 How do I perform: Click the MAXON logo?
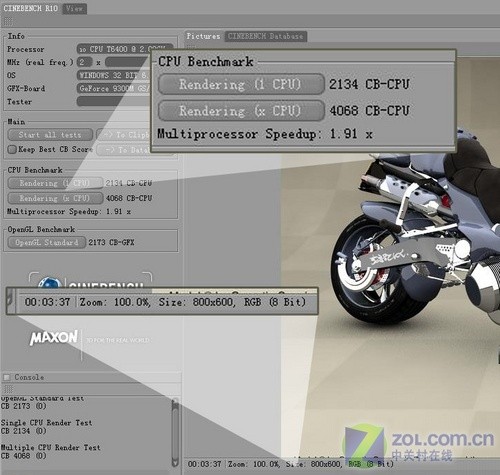54,338
